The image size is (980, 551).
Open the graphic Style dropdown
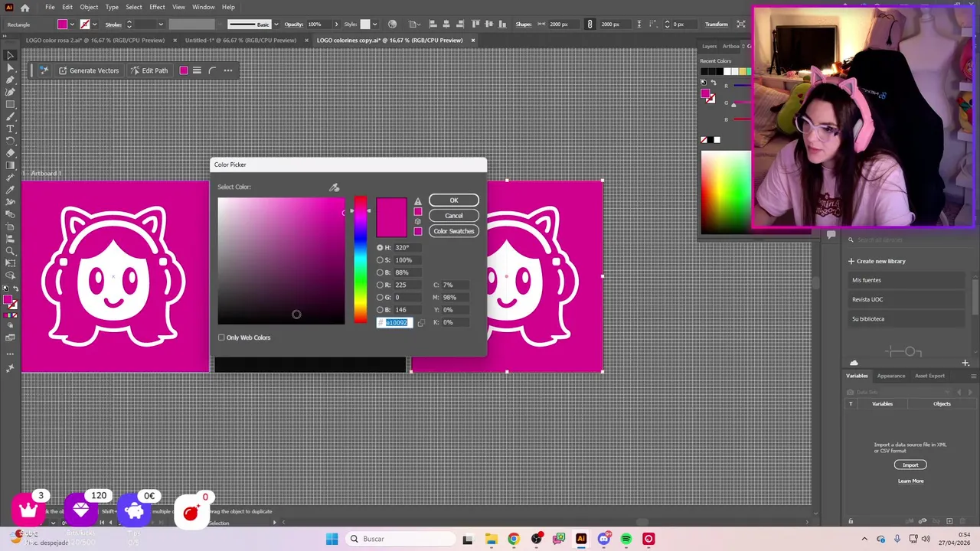[x=374, y=24]
